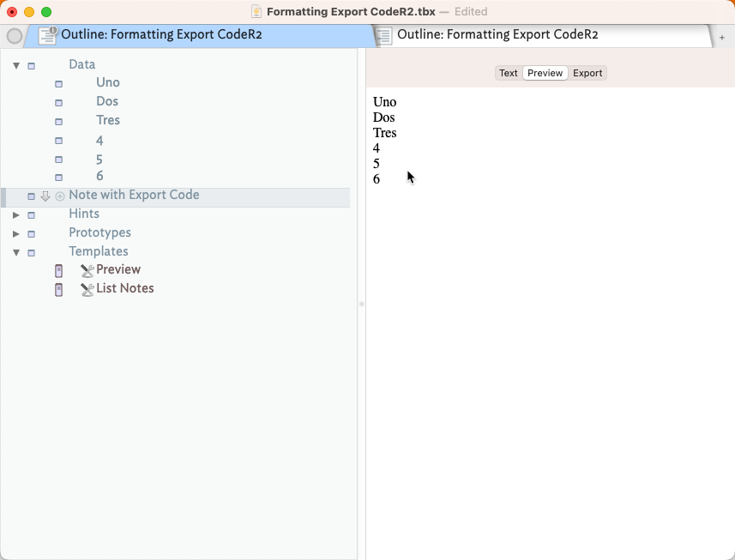Click the note icon beside Tres
This screenshot has width=735, height=560.
tap(58, 121)
